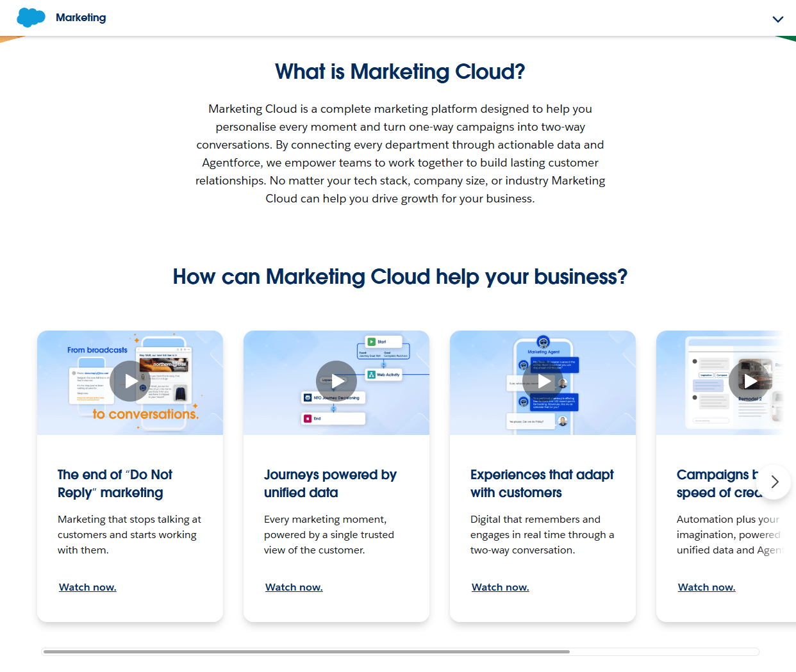
Task: Expand the navigation bar chevron menu
Action: coord(777,19)
